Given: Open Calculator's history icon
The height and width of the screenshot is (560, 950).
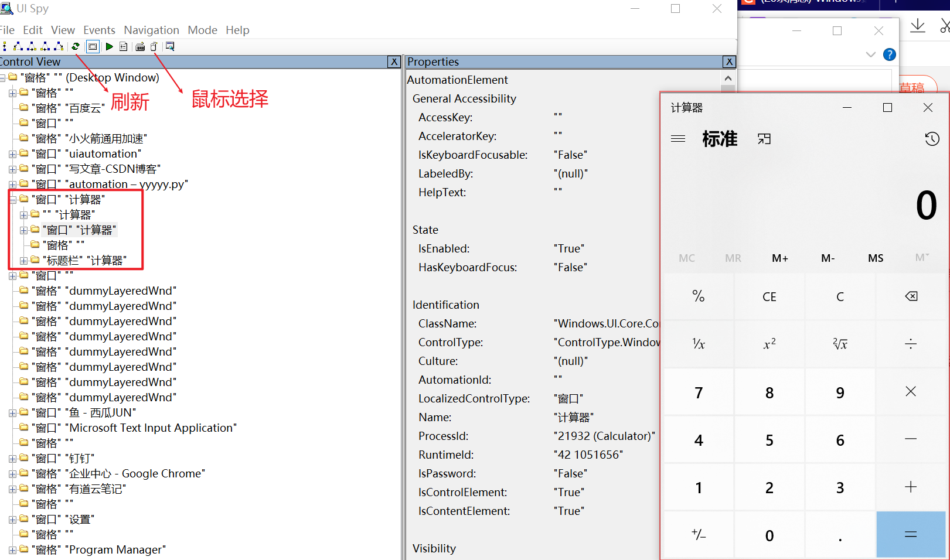Looking at the screenshot, I should [932, 139].
